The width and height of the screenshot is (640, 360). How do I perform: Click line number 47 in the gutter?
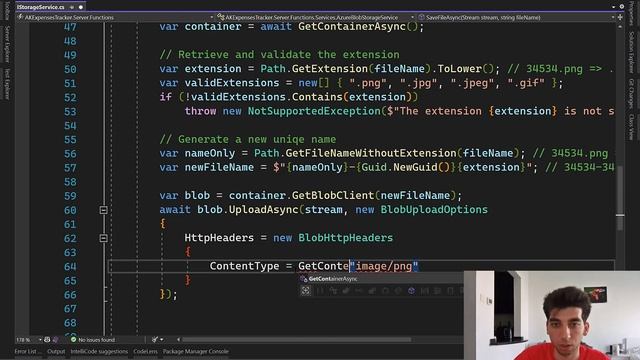(x=70, y=27)
